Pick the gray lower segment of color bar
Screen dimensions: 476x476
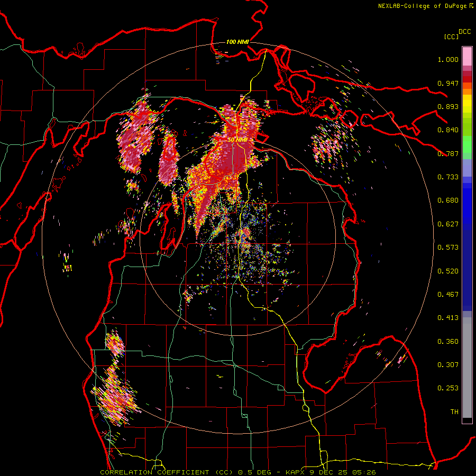[467, 368]
